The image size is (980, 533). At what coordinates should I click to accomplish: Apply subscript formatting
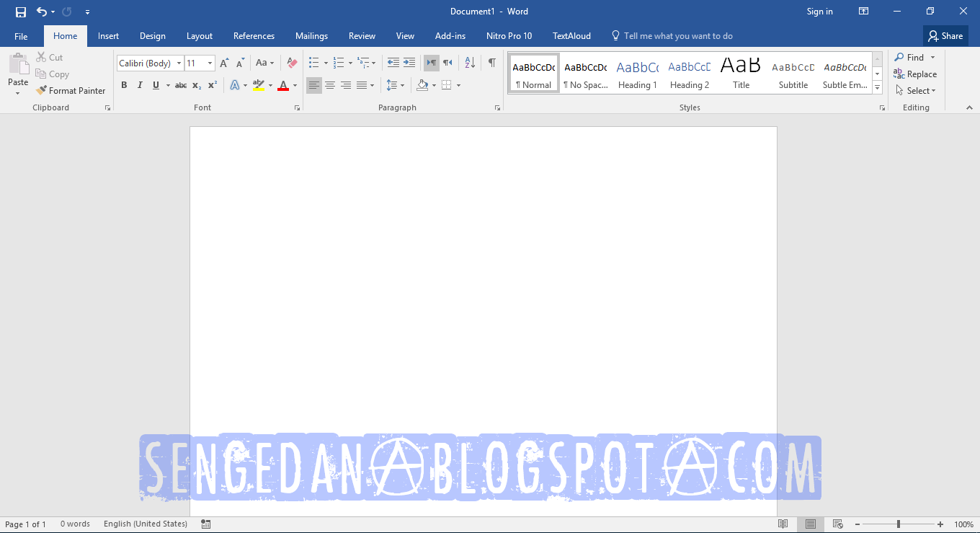point(197,85)
